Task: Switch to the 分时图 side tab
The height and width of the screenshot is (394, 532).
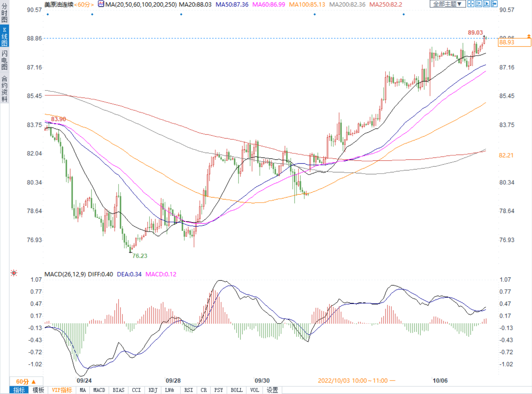Action: (5, 13)
